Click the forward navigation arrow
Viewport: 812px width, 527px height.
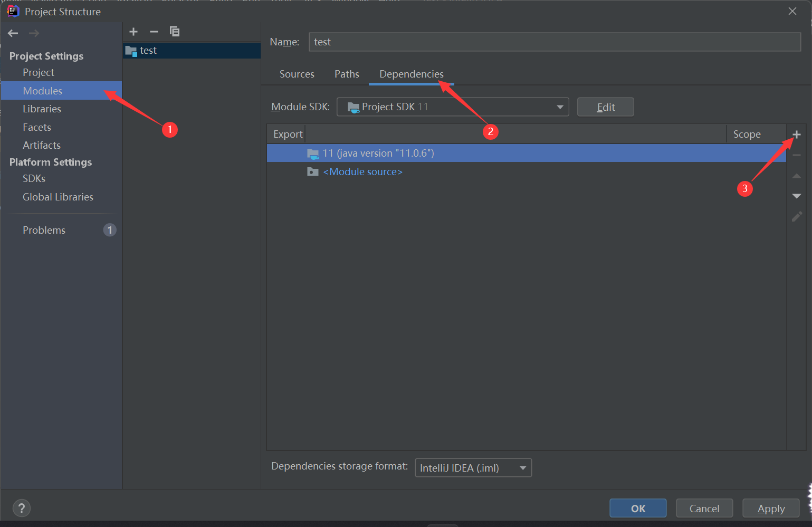[x=34, y=33]
